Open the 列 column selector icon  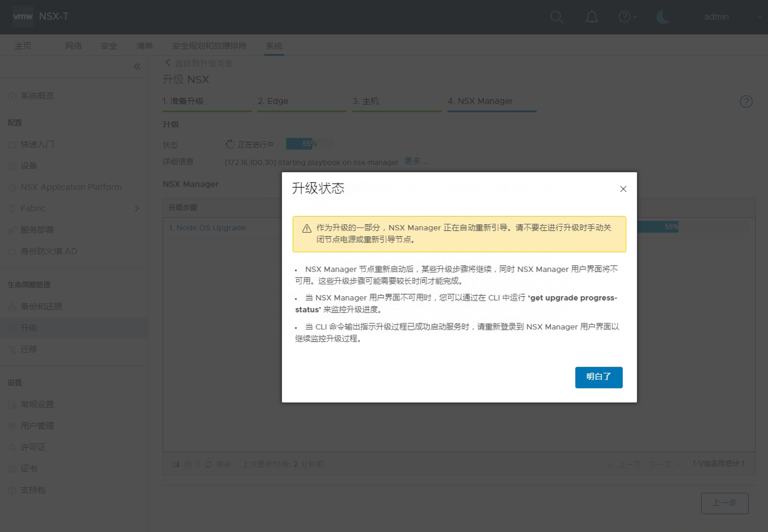[176, 464]
